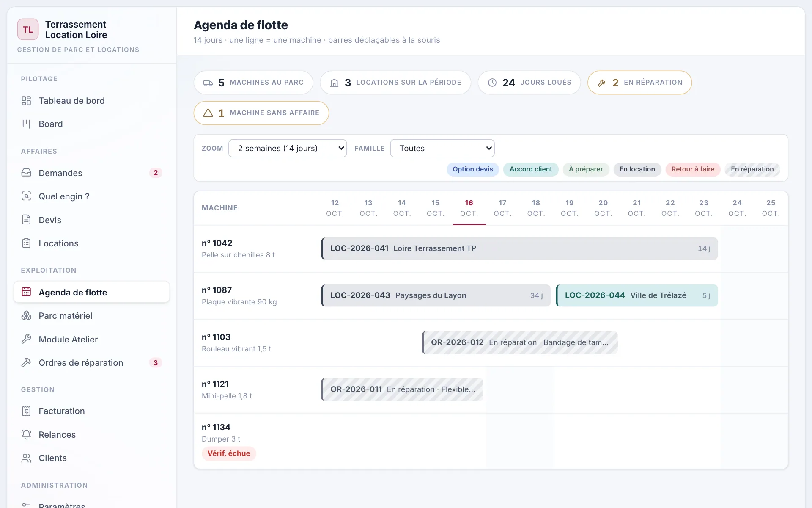Viewport: 812px width, 508px height.
Task: Click the Devis document icon
Action: click(x=26, y=220)
